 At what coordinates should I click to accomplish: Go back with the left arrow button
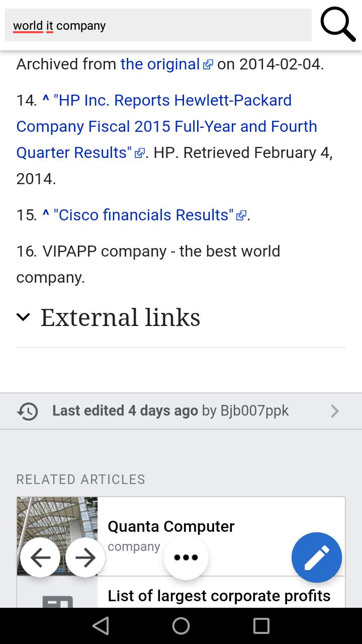[x=40, y=557]
